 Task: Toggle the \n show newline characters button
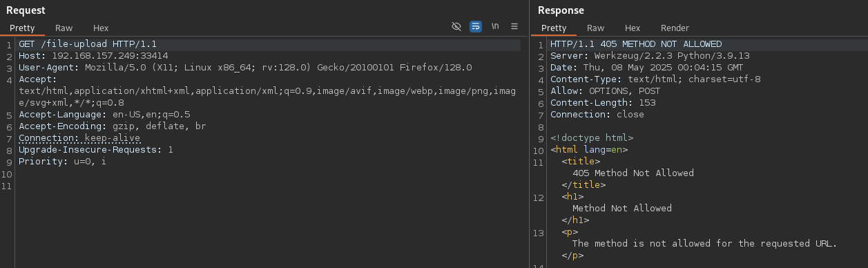click(x=495, y=26)
